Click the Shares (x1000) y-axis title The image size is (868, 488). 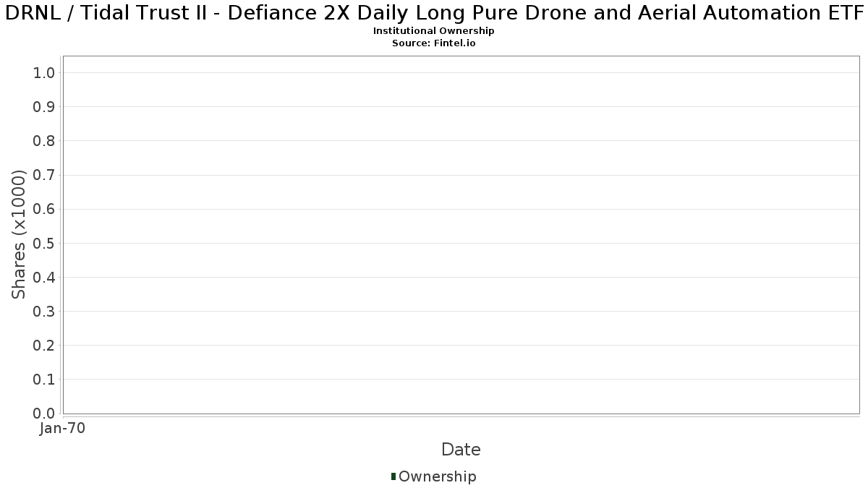click(19, 235)
